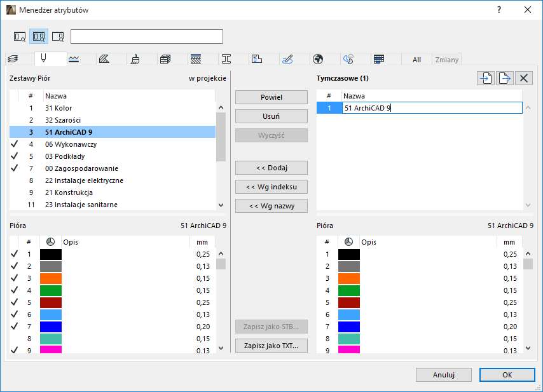The image size is (543, 392).
Task: Switch to the All tab
Action: pyautogui.click(x=416, y=60)
